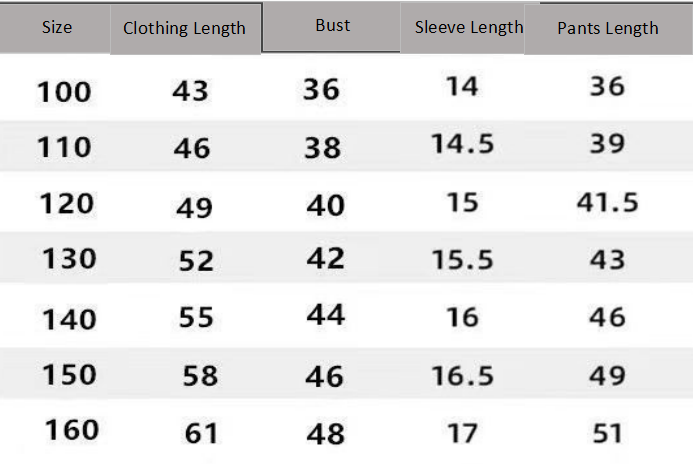
Task: Click clothing length value 52 for size 130
Action: pos(196,261)
